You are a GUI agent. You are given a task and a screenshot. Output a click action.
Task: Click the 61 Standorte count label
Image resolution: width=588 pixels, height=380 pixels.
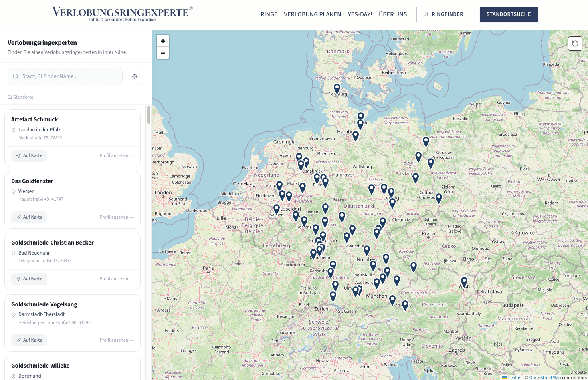point(20,97)
